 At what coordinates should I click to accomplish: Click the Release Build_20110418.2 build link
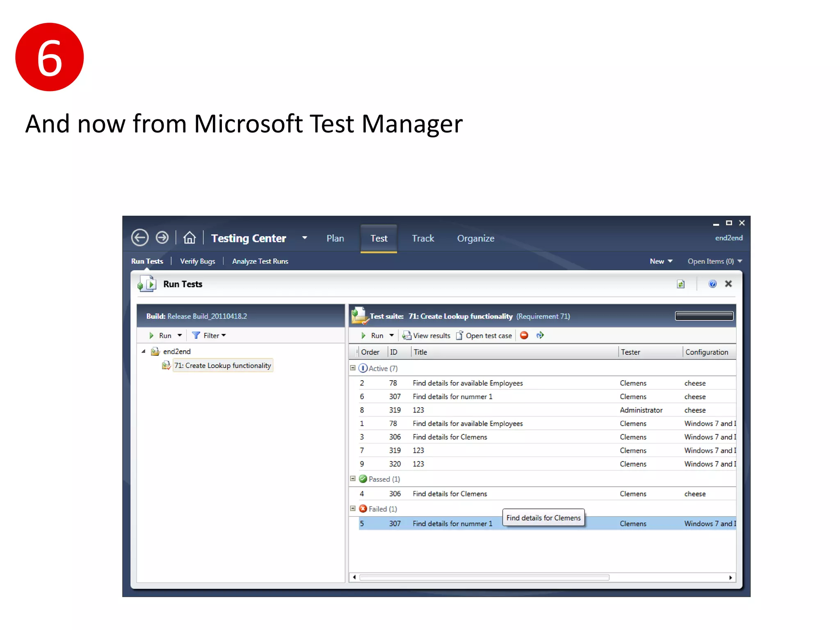click(x=207, y=316)
